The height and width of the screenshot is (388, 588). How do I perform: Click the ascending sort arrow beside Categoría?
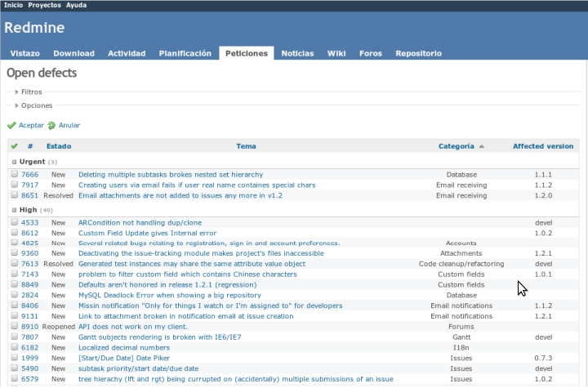(x=482, y=146)
